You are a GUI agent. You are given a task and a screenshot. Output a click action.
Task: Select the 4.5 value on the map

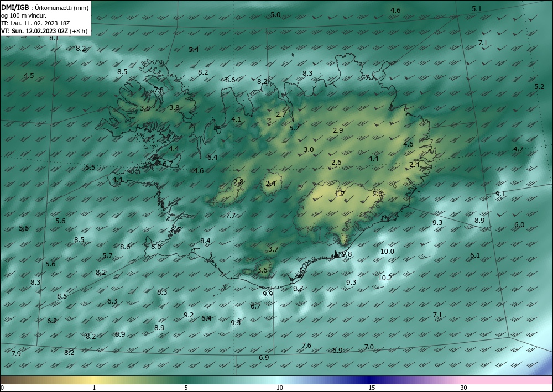click(29, 76)
